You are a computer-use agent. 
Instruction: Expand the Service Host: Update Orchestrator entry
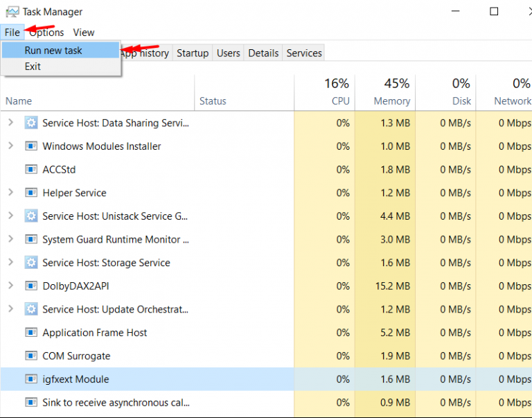(x=11, y=309)
